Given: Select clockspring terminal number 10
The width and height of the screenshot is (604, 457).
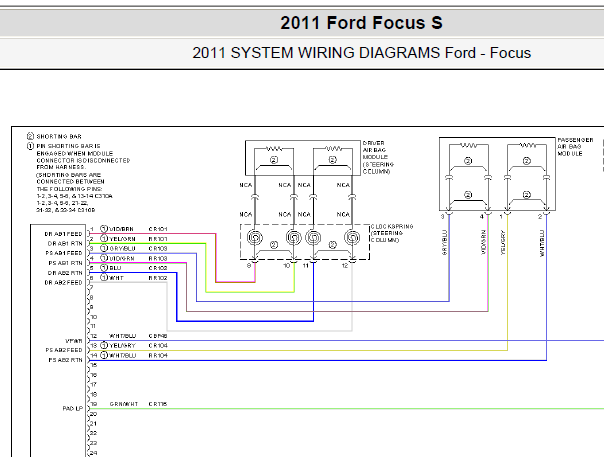Looking at the screenshot, I should pyautogui.click(x=286, y=266).
